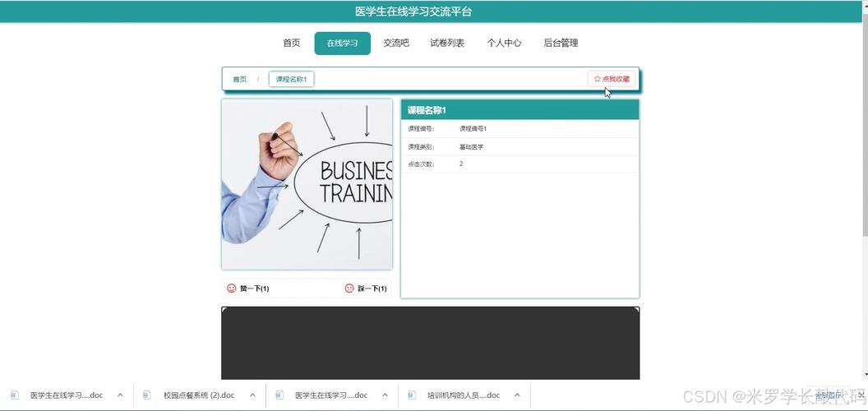Open 后台管理 navigation item
The height and width of the screenshot is (411, 868).
pos(561,44)
